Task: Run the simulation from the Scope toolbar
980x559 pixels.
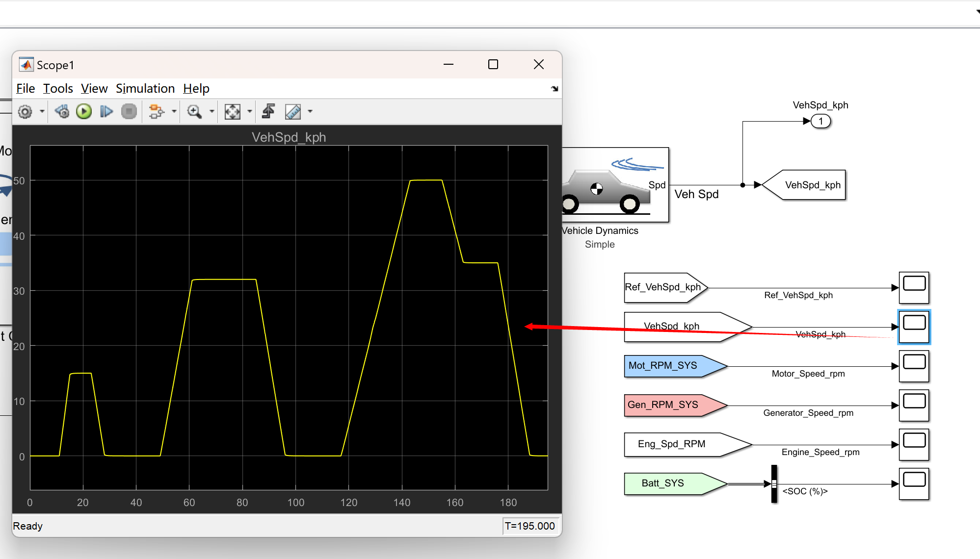Action: pyautogui.click(x=83, y=111)
